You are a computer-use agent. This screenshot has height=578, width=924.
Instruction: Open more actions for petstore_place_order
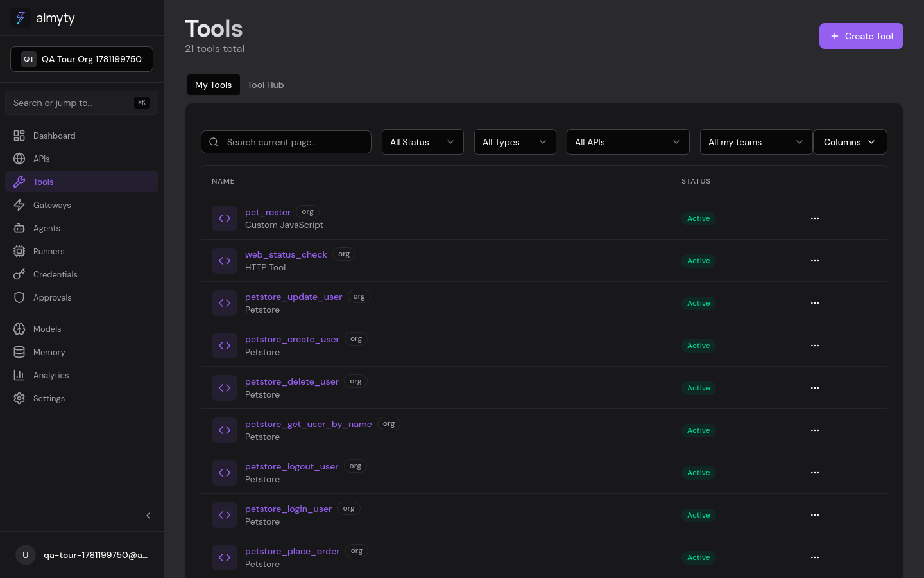pos(815,557)
